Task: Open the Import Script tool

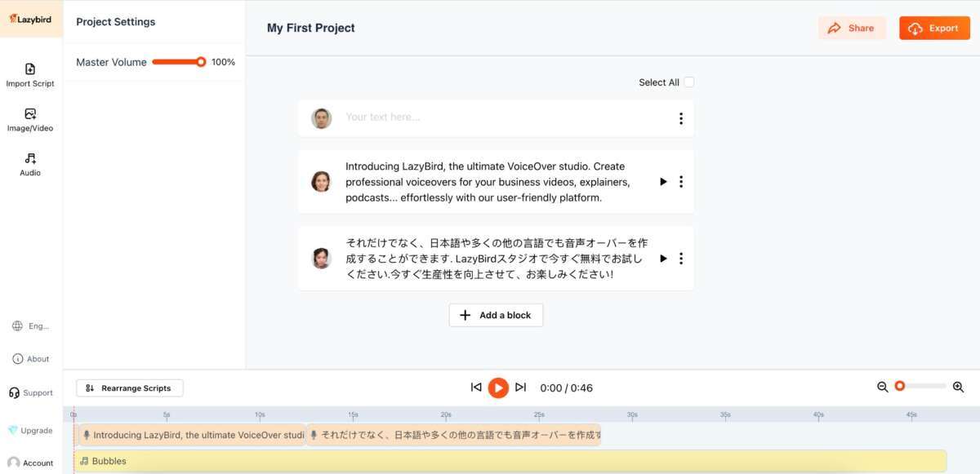Action: (x=30, y=74)
